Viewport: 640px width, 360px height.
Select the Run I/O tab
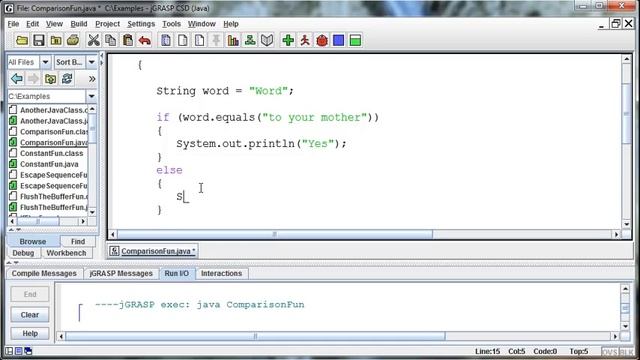tap(177, 273)
